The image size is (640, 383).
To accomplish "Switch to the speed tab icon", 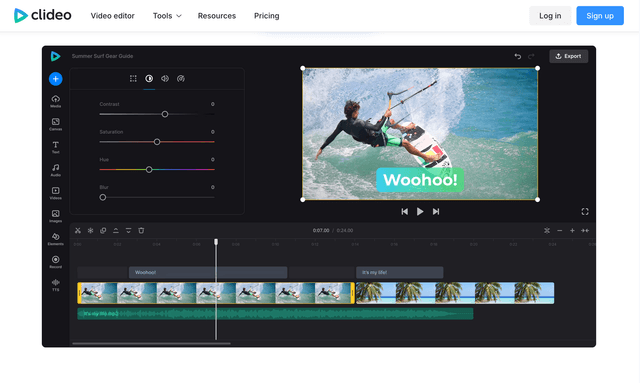I will pyautogui.click(x=181, y=78).
